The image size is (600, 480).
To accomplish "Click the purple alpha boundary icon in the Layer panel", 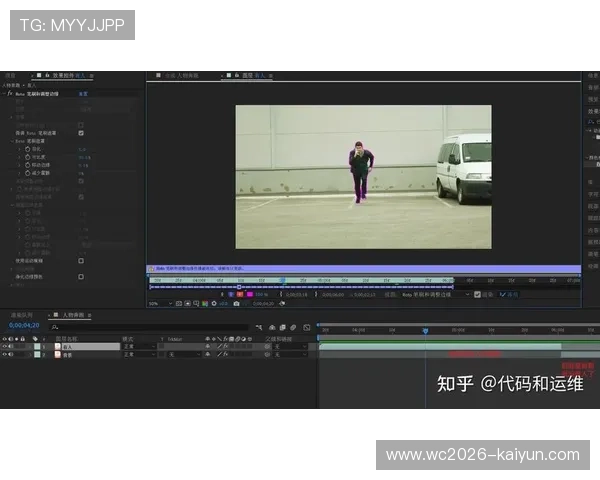I will [231, 294].
